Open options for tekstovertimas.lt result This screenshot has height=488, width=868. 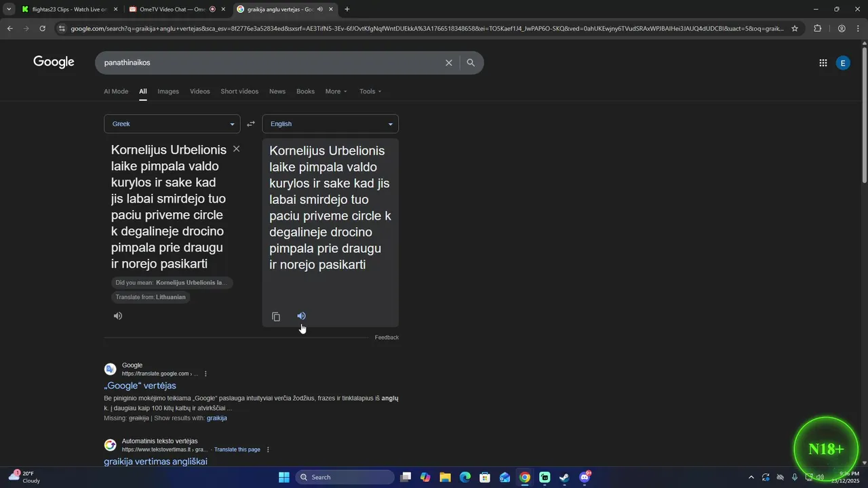tap(268, 449)
